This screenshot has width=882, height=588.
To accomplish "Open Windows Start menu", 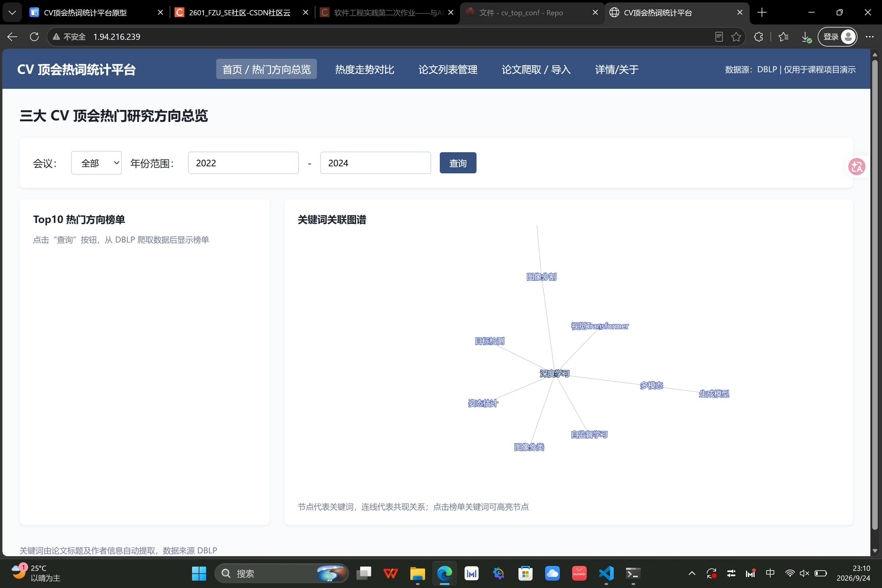I will point(199,573).
